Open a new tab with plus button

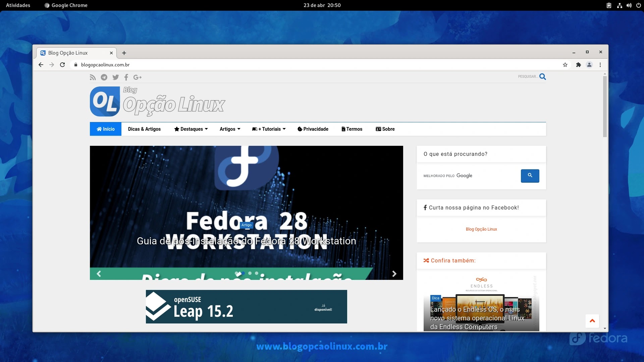point(124,53)
